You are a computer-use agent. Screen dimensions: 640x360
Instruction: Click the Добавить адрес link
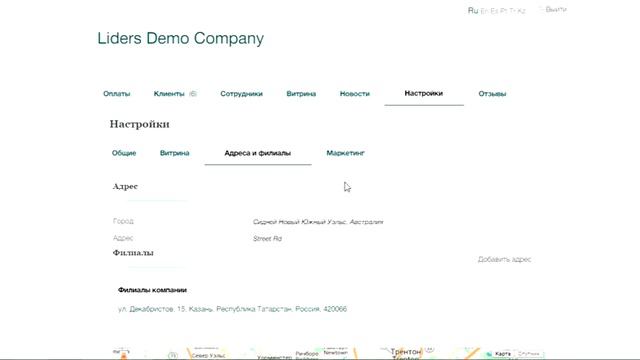(504, 259)
